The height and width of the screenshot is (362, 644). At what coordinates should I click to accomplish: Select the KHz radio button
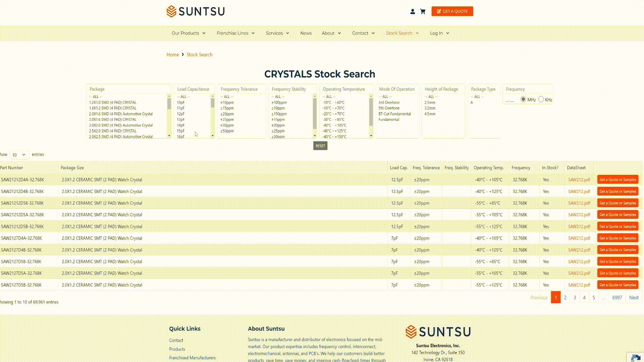(x=541, y=99)
